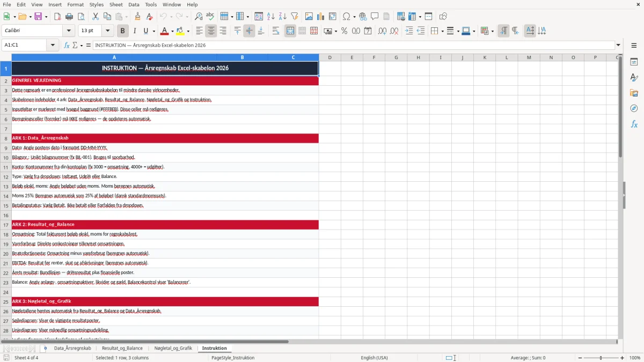The height and width of the screenshot is (362, 644).
Task: Open Background Color dropdown arrow
Action: tap(188, 31)
